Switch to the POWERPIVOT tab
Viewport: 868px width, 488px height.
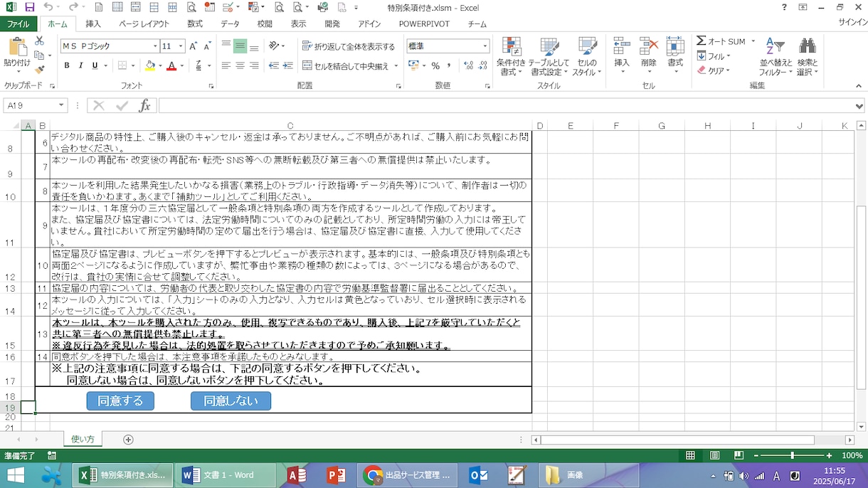[424, 23]
